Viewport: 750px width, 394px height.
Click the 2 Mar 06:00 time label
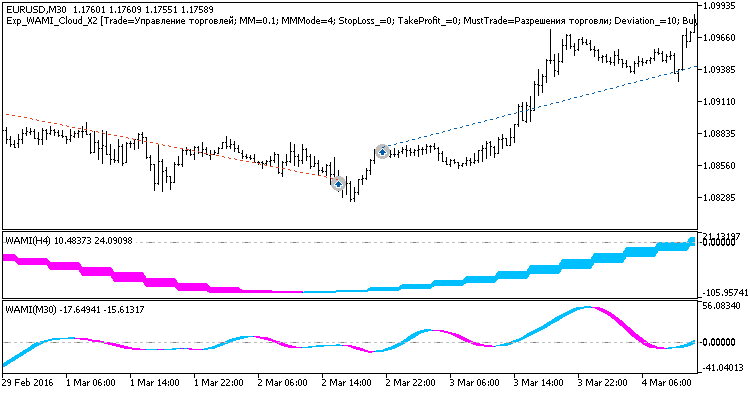click(x=283, y=383)
